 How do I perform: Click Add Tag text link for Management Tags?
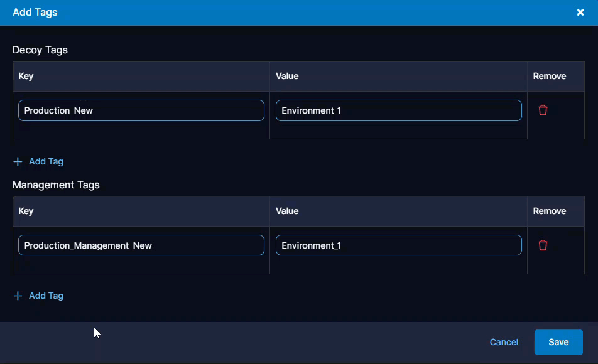pos(46,296)
